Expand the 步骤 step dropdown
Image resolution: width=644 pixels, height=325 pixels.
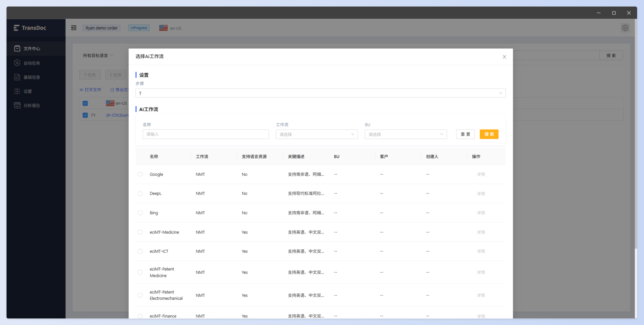(321, 93)
